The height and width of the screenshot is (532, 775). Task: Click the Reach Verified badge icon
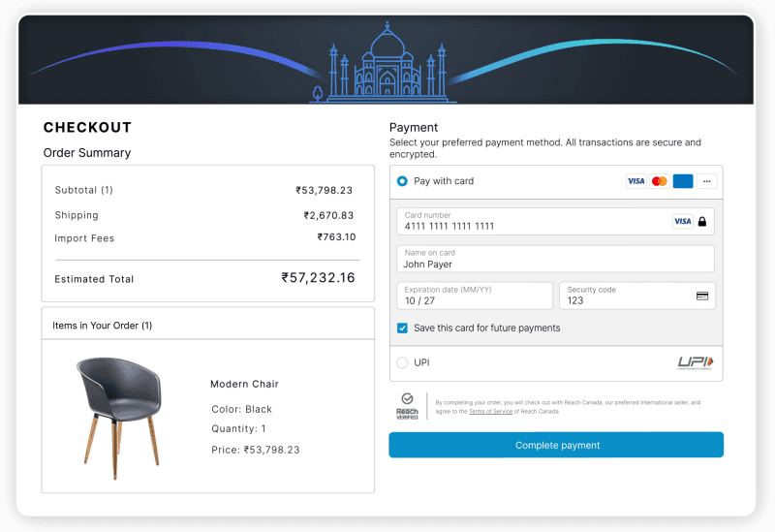click(407, 405)
